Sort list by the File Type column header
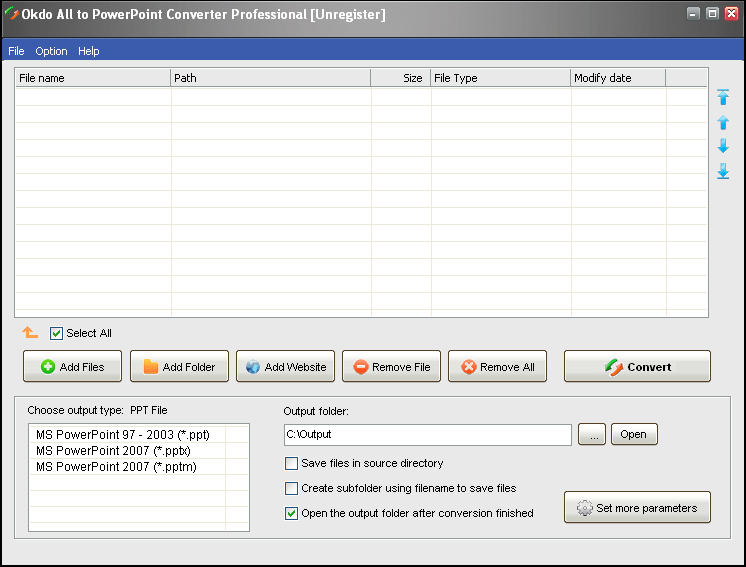 501,78
